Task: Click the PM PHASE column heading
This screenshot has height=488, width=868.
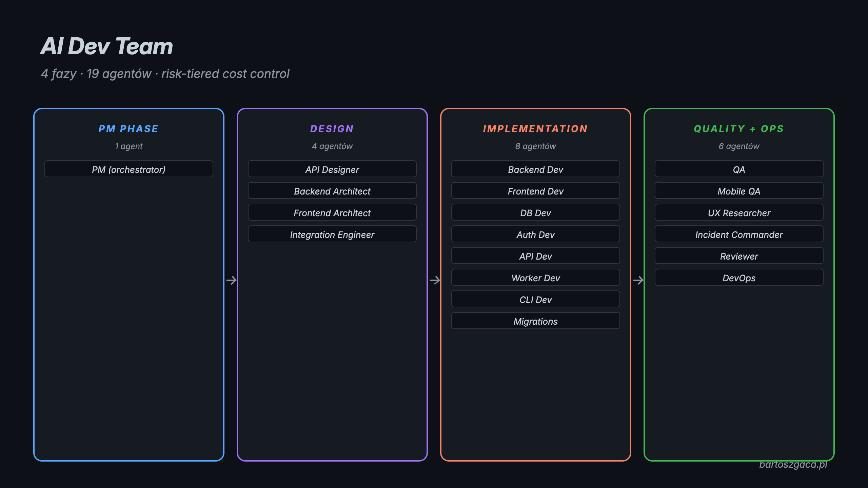Action: coord(129,129)
